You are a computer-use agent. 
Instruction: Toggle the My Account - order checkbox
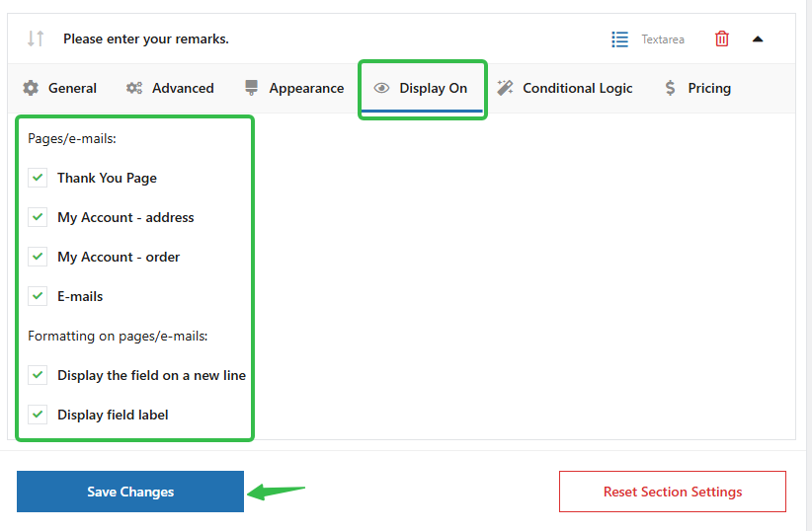click(38, 257)
